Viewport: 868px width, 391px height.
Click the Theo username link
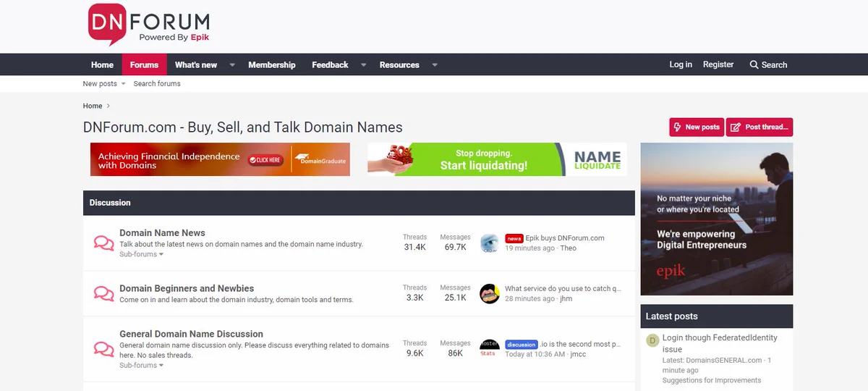(569, 248)
